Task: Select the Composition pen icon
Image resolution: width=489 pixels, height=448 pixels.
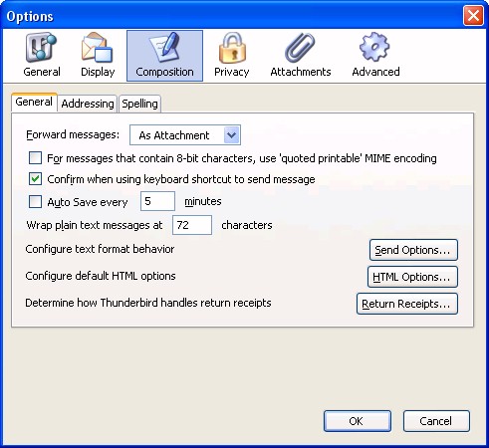Action: coord(164,47)
